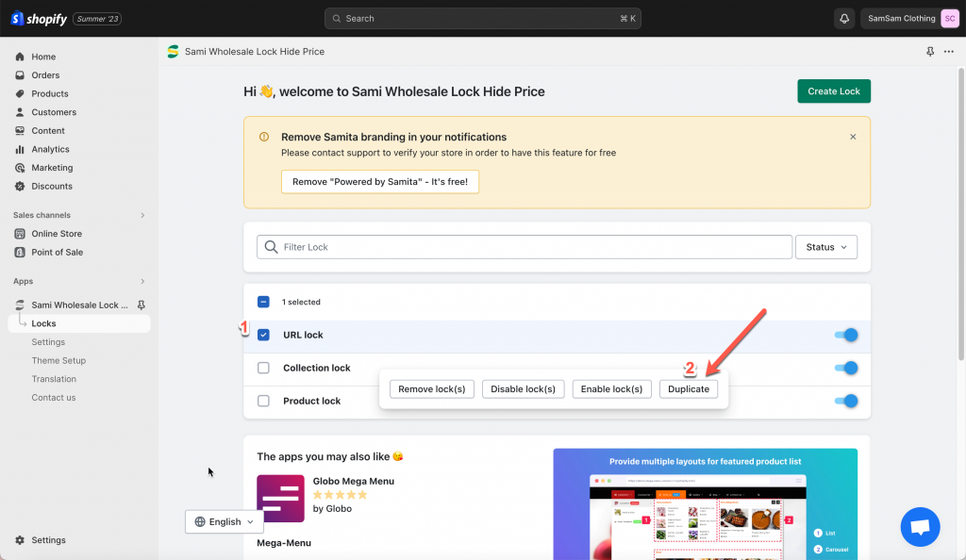Screen dimensions: 966x560
Task: Click the "1 selected" label
Action: tap(301, 302)
